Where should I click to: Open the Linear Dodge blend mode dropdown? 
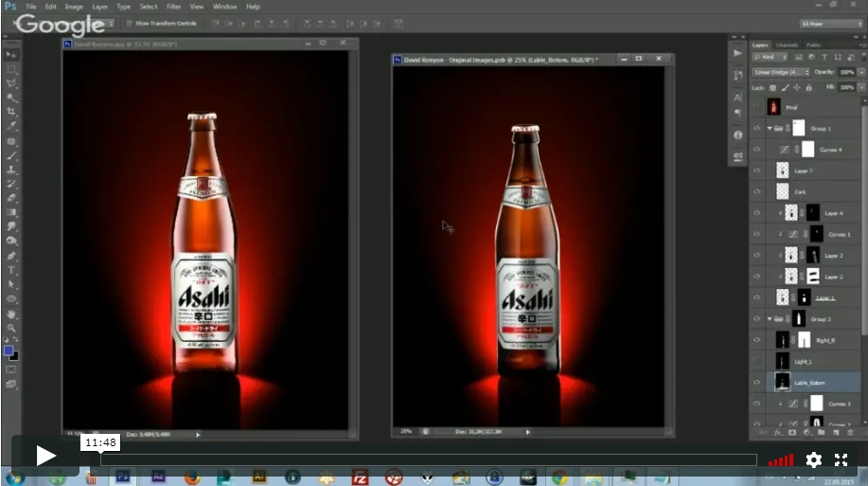coord(781,72)
